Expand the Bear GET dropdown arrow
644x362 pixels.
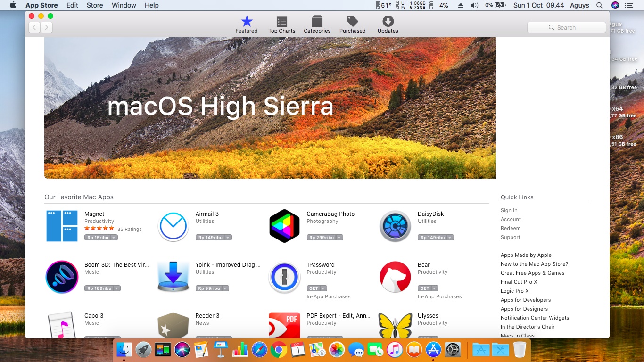coord(435,288)
